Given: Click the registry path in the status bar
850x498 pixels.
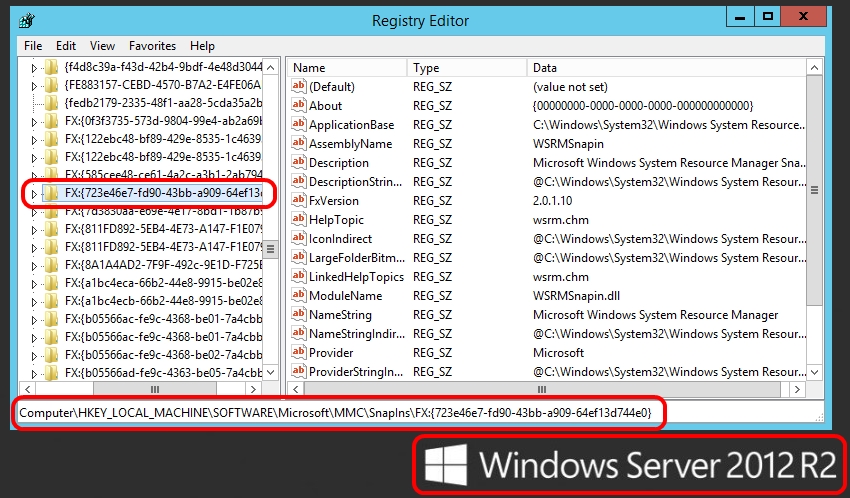Looking at the screenshot, I should 335,413.
